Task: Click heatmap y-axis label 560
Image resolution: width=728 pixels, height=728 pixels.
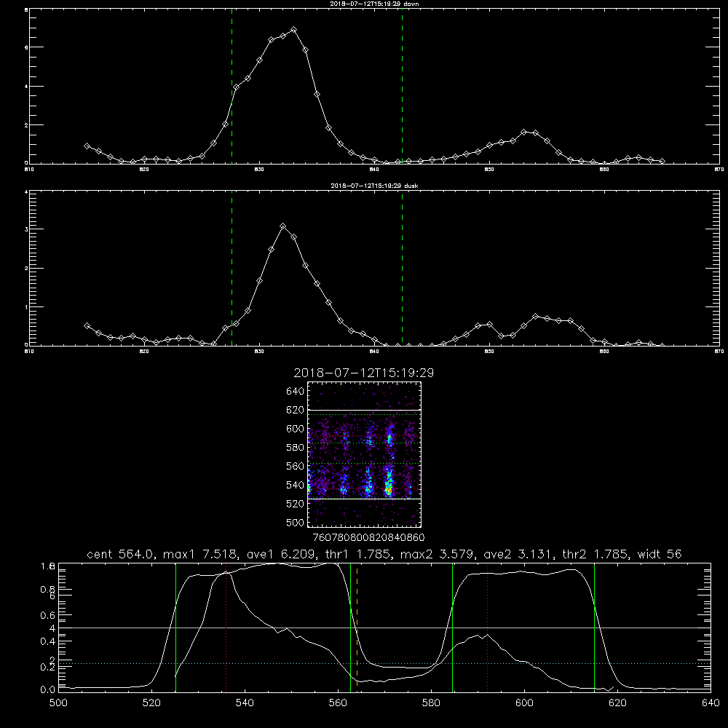Action: click(295, 466)
